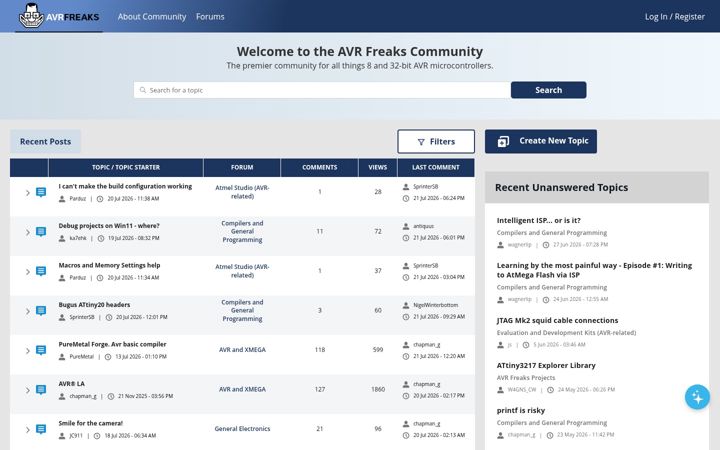The width and height of the screenshot is (720, 450).
Task: Click AVR Freaks Projects category text
Action: tap(526, 377)
